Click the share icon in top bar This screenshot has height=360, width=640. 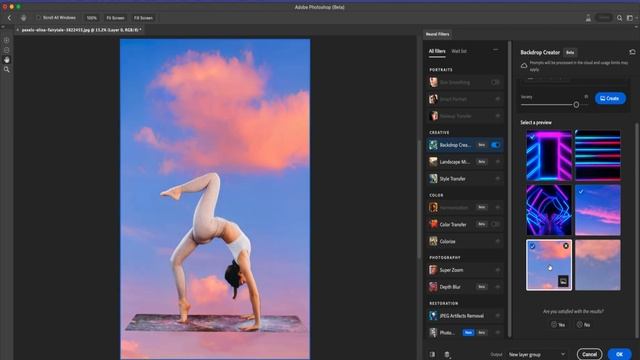[x=588, y=18]
